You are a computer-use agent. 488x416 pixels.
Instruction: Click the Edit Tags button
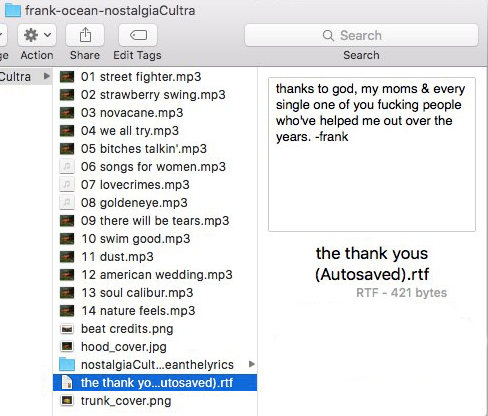[x=138, y=35]
